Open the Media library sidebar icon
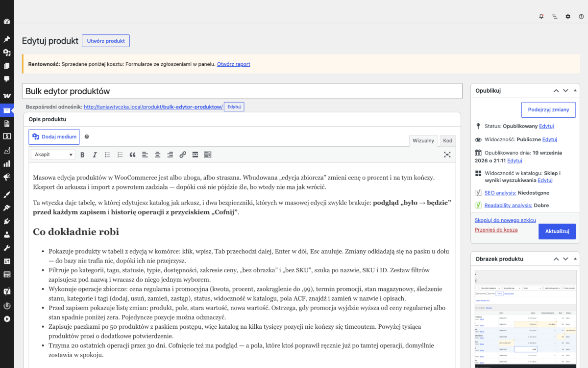The width and height of the screenshot is (588, 368). [x=7, y=53]
